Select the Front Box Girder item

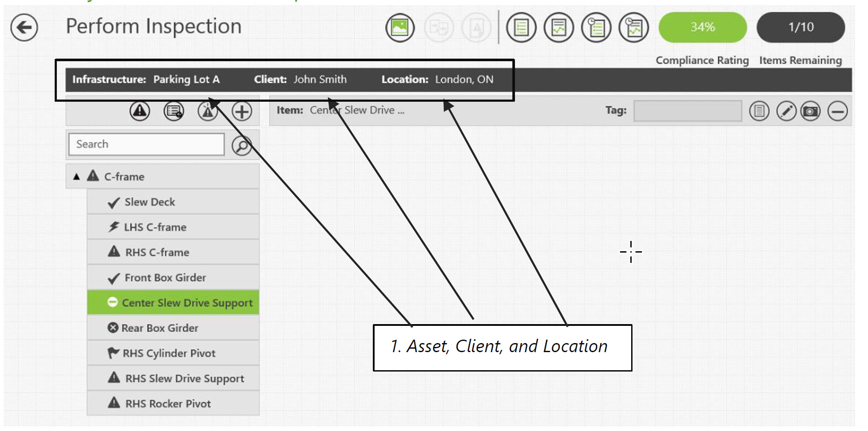[165, 278]
